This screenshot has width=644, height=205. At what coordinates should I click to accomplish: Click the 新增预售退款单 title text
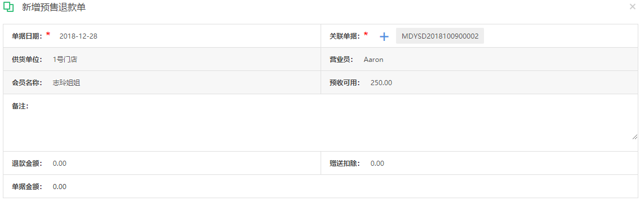[54, 7]
